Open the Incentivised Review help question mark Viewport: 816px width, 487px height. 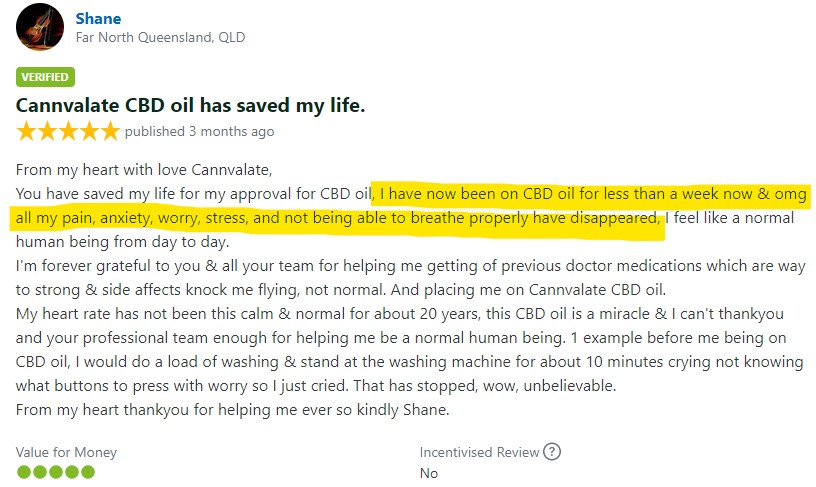coord(552,451)
